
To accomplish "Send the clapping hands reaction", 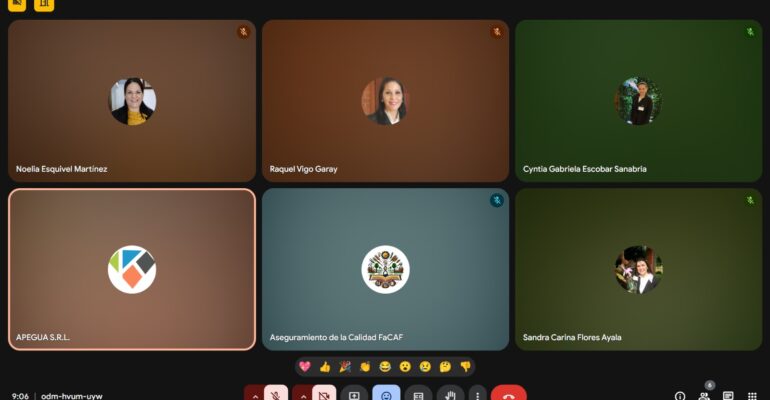I will pyautogui.click(x=365, y=367).
